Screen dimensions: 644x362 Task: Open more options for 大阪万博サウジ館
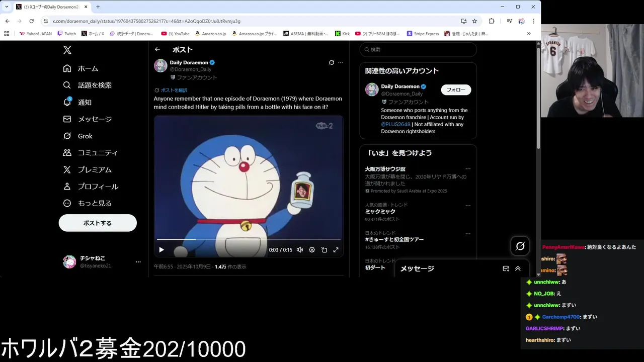click(468, 169)
